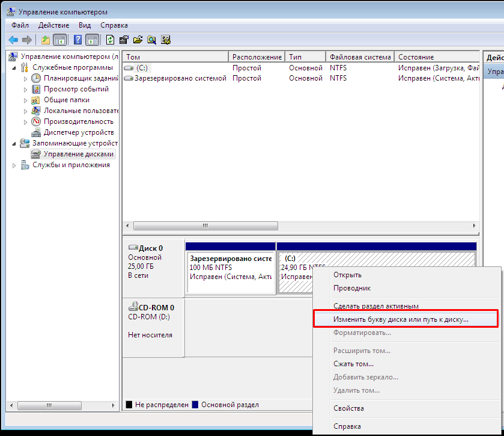Click the Forward arrow toolbar icon
Viewport: 504px width, 436px height.
26,40
